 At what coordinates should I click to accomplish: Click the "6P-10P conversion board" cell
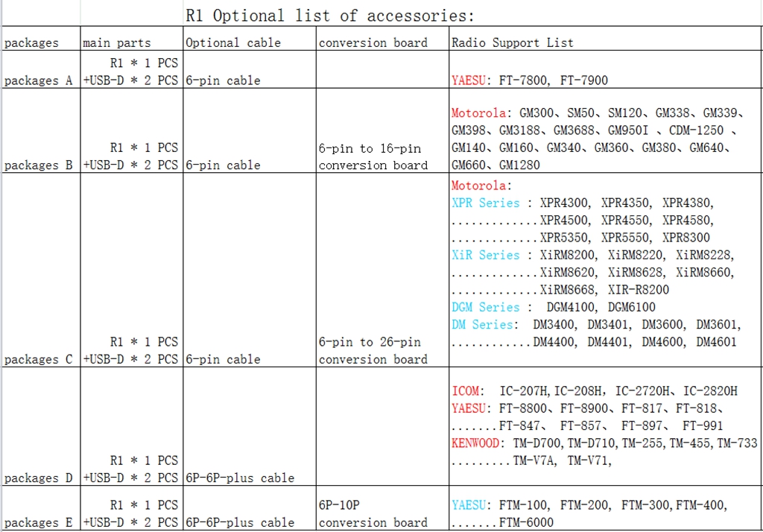click(x=373, y=513)
